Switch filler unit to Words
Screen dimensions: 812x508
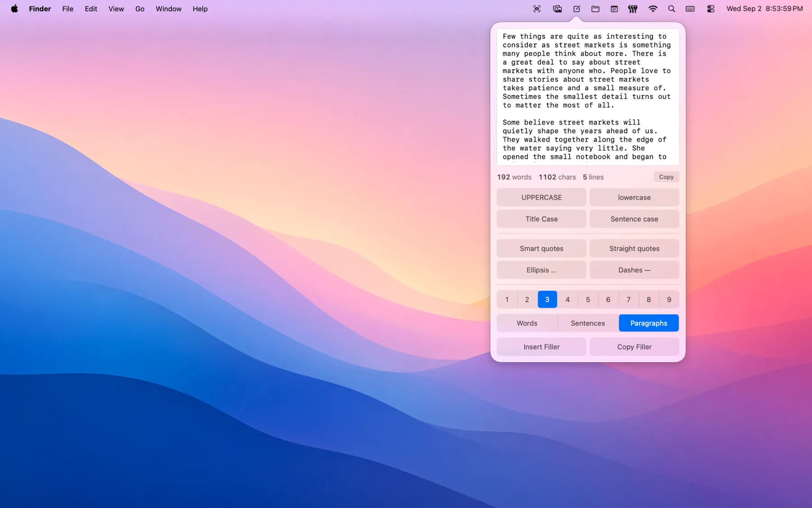(527, 323)
